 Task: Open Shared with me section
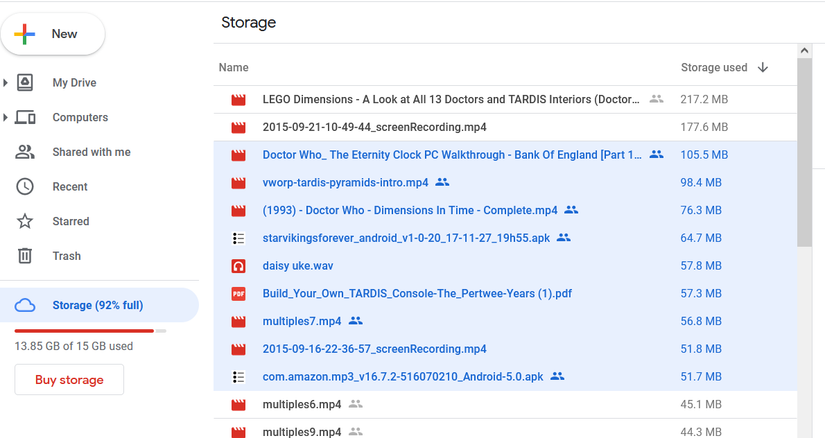(x=91, y=152)
